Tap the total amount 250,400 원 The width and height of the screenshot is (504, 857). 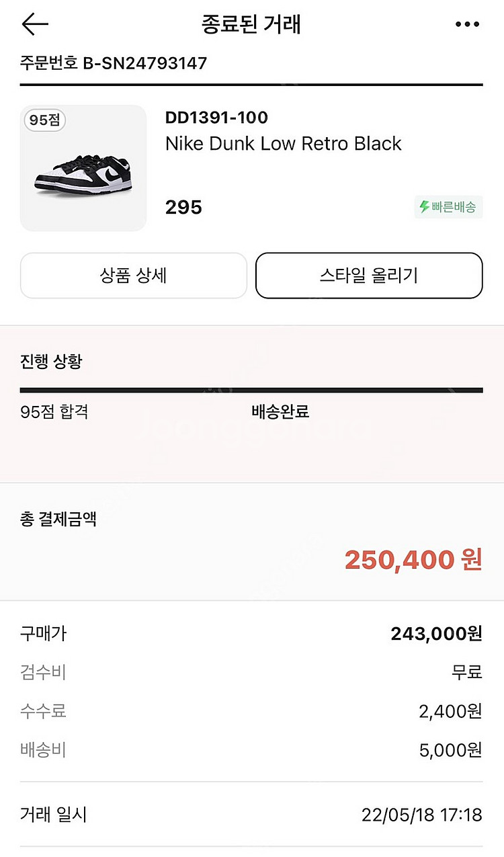[x=413, y=559]
